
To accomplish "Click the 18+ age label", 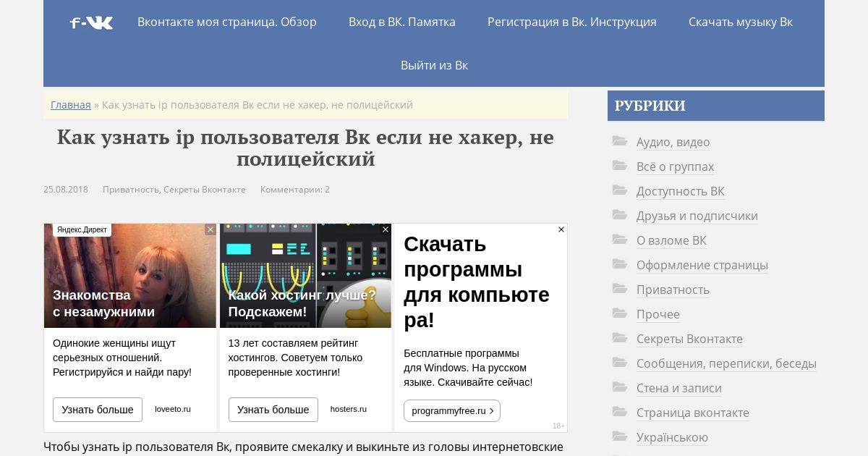I will 558,426.
